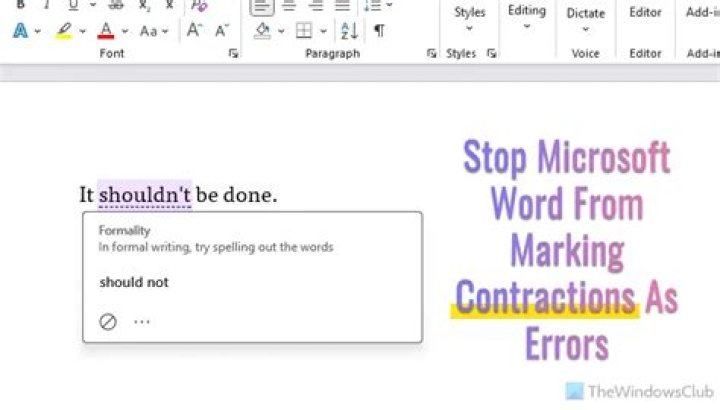Apply red font color
Viewport: 720px width, 410px height.
click(106, 31)
